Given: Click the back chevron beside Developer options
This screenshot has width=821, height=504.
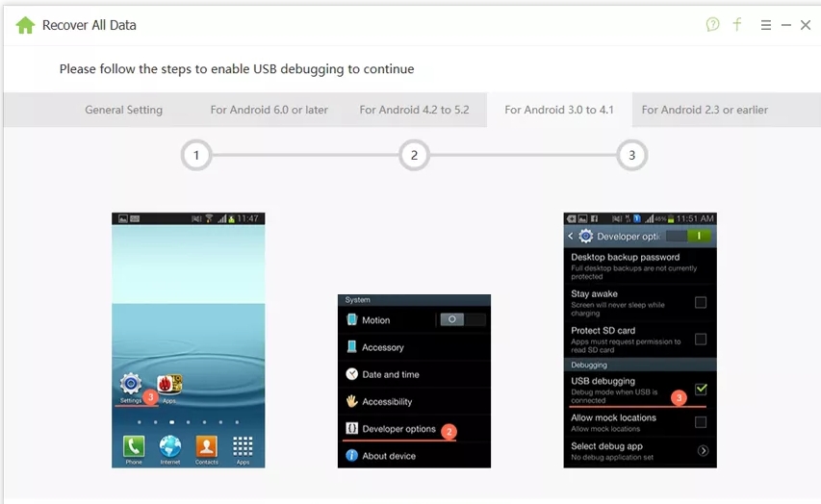Looking at the screenshot, I should (x=570, y=236).
